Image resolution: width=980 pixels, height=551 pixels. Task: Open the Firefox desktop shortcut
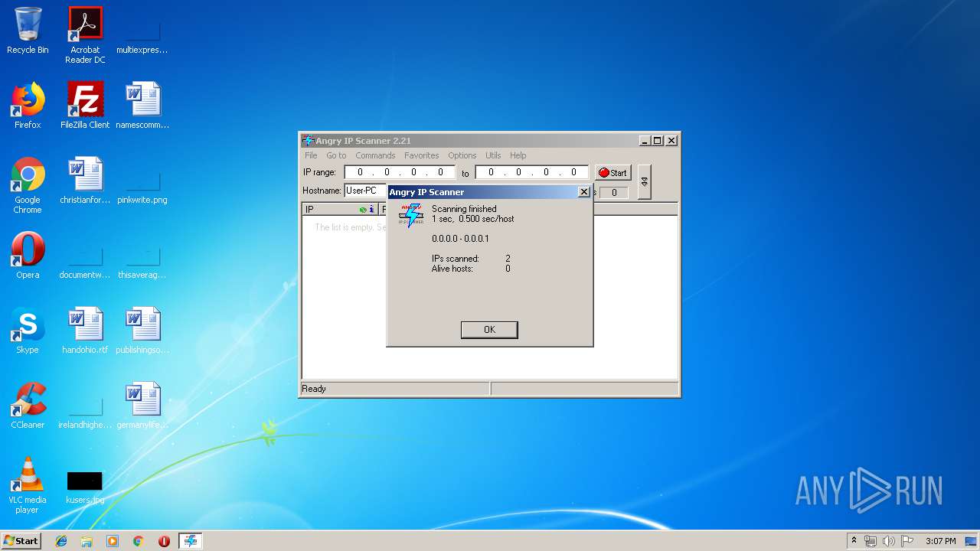28,106
